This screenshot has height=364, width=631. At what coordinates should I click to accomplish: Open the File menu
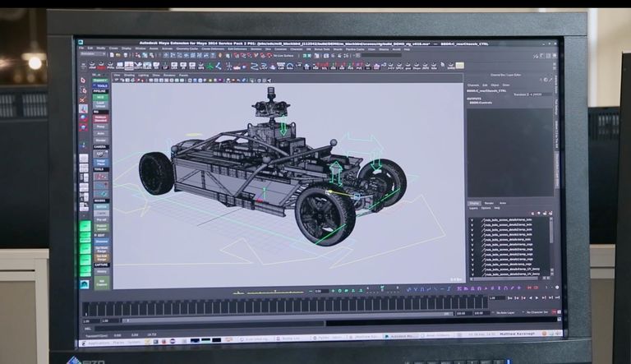coord(82,48)
